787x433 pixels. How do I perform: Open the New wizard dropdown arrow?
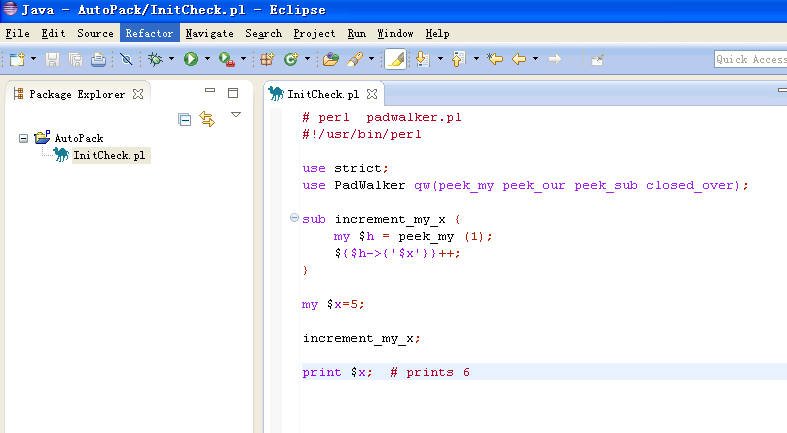(34, 59)
